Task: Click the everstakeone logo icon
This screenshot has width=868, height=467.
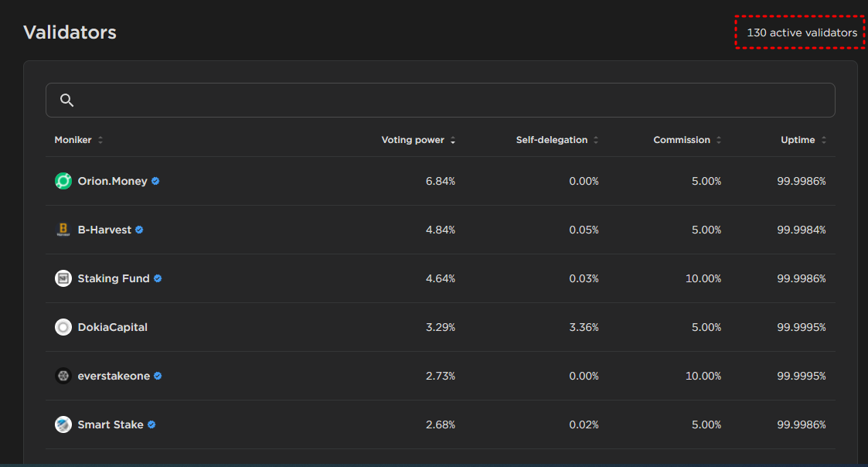Action: pos(63,376)
